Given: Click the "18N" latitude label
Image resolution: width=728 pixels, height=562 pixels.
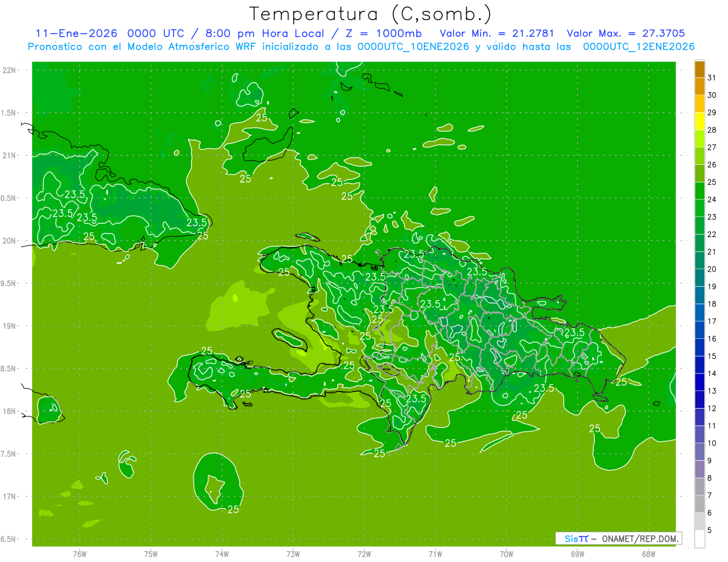Looking at the screenshot, I should click(9, 411).
